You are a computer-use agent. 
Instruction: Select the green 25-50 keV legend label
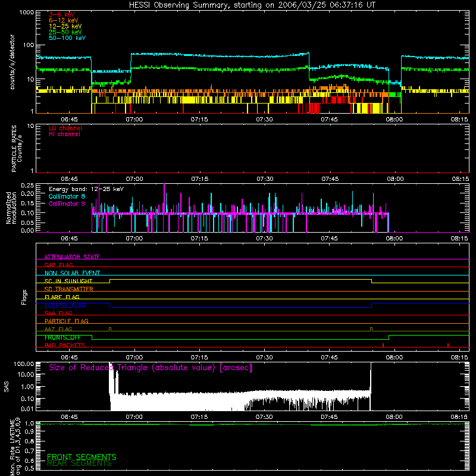coord(65,32)
